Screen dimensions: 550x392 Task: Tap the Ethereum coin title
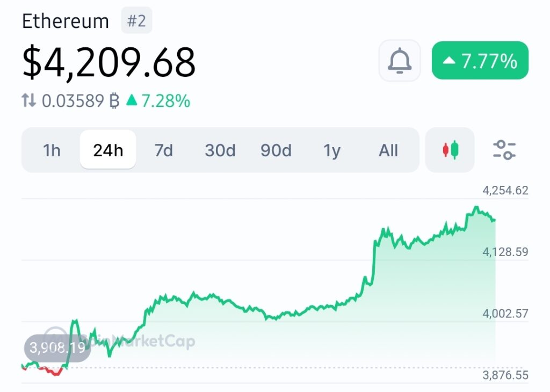click(x=66, y=21)
